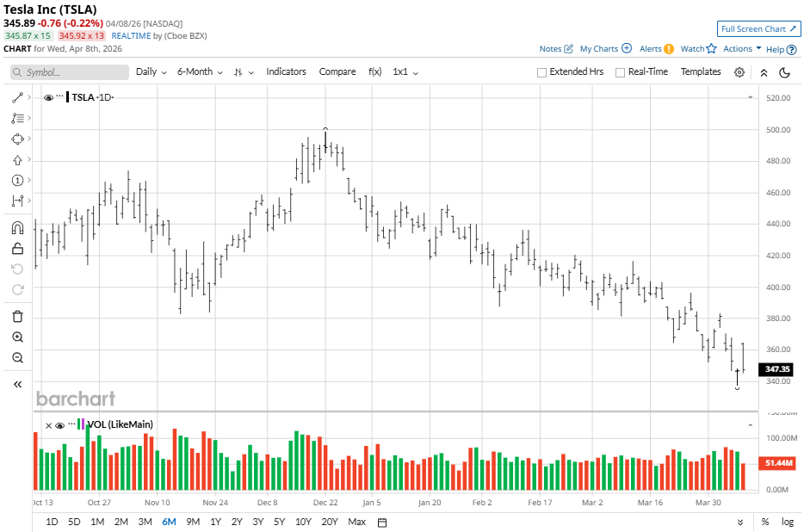Select the 1D range tab
804x532 pixels.
pos(52,522)
